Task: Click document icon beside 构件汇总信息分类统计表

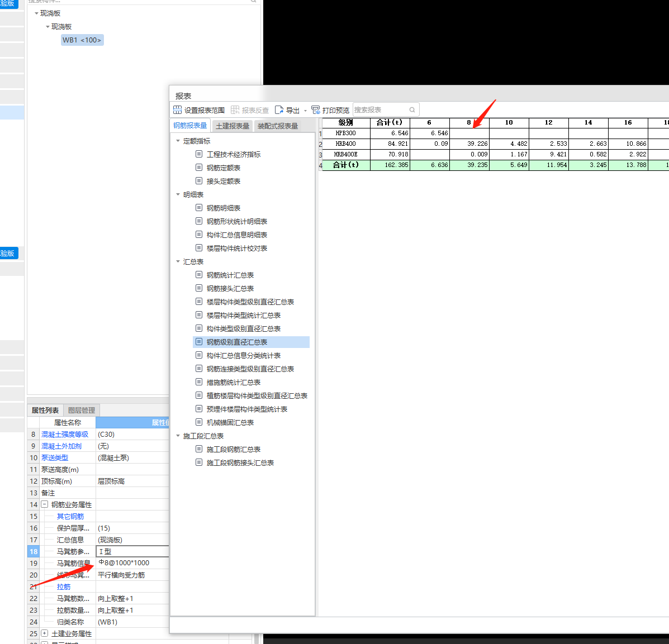Action: point(199,355)
